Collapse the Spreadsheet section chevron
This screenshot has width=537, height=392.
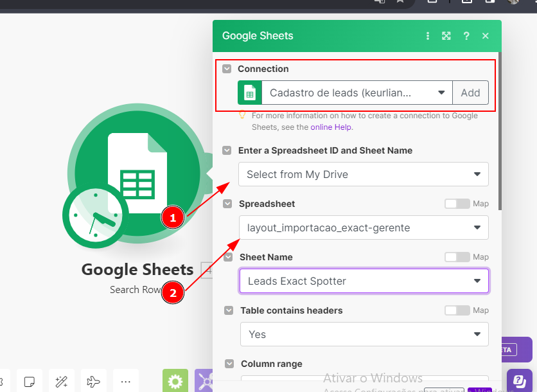click(x=227, y=204)
